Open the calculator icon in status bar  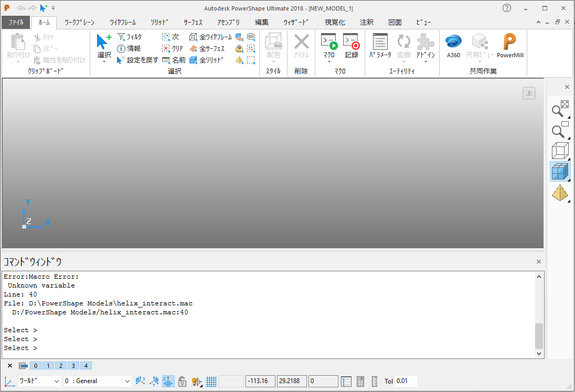point(360,382)
